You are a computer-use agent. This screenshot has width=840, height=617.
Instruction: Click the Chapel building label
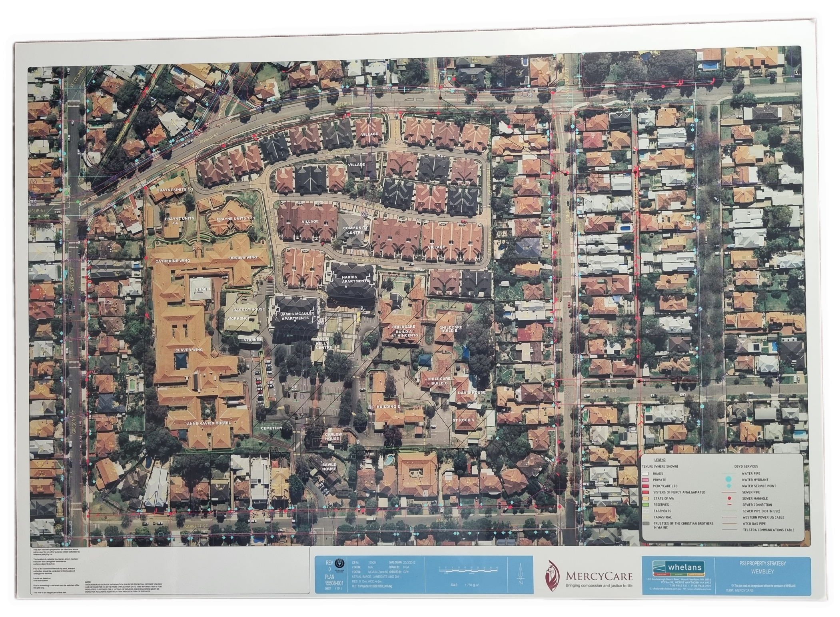(x=203, y=289)
